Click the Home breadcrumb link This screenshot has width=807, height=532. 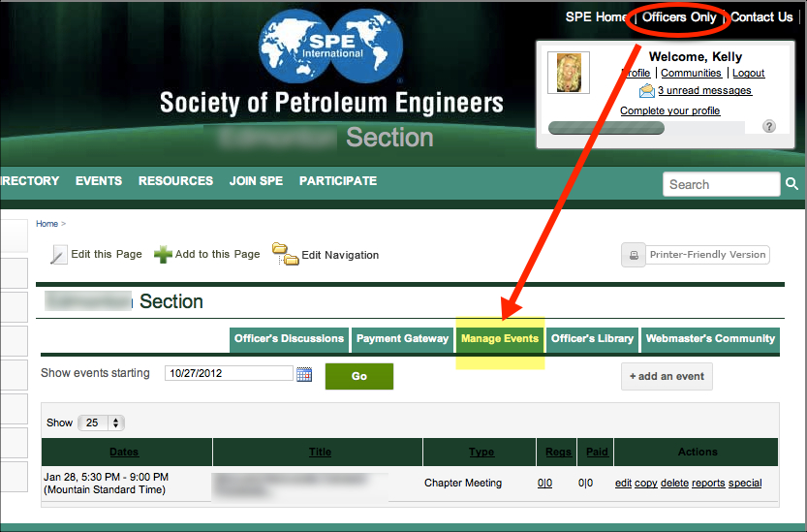tap(47, 224)
